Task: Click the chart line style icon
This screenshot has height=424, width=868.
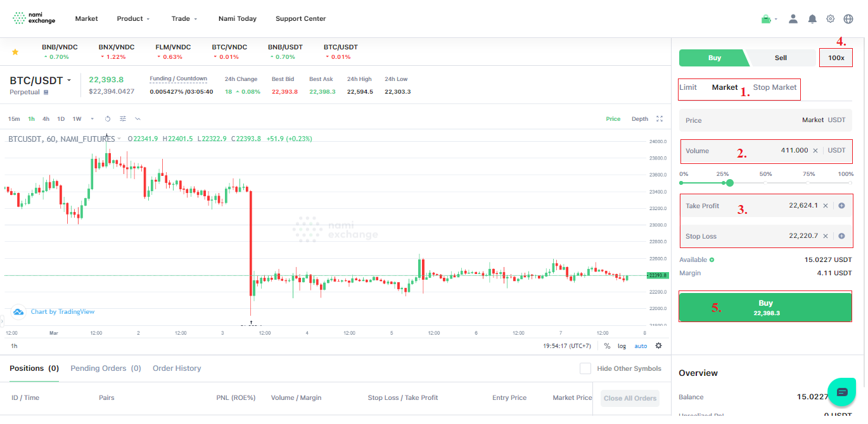Action: 138,118
